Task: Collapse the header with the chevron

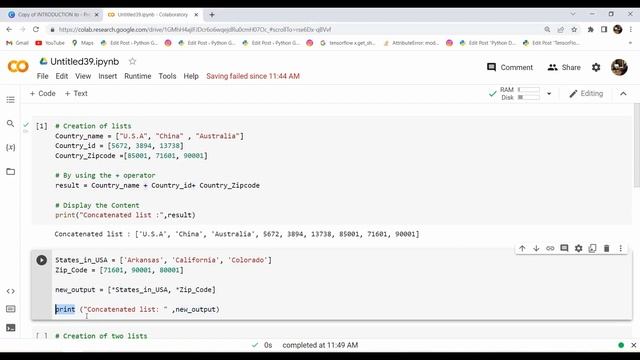Action: pyautogui.click(x=623, y=93)
